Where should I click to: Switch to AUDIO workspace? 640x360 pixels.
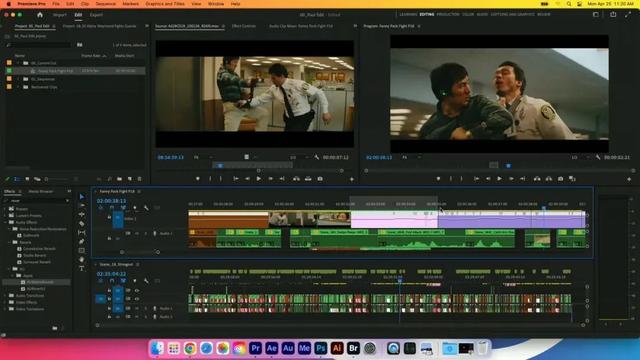click(x=482, y=14)
